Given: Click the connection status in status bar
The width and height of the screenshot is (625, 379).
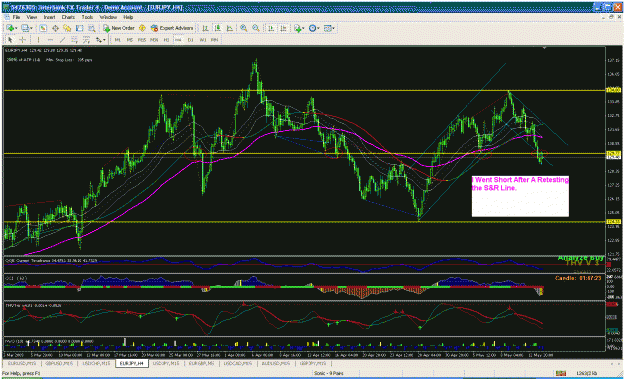Looking at the screenshot, I should (x=586, y=373).
